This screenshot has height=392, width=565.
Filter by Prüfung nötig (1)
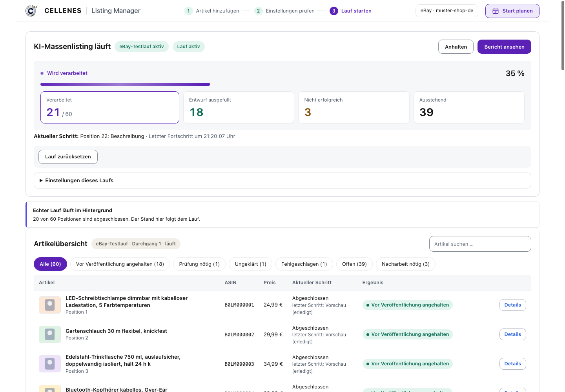click(199, 264)
